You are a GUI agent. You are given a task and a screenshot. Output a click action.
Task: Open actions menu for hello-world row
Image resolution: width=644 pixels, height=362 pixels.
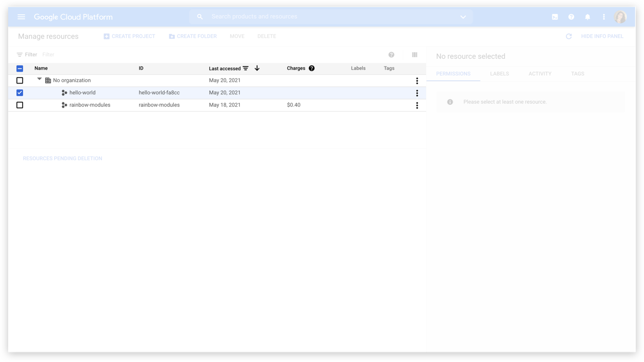point(417,93)
